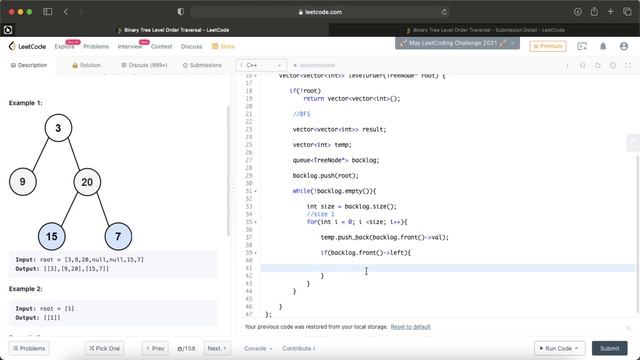Show Safari tab overview icon

pyautogui.click(x=627, y=12)
